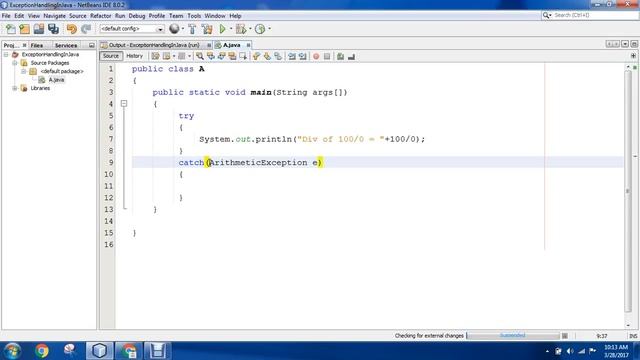This screenshot has width=640, height=360.
Task: Collapse the ExceptionHandlingInJava project node
Action: click(6, 54)
